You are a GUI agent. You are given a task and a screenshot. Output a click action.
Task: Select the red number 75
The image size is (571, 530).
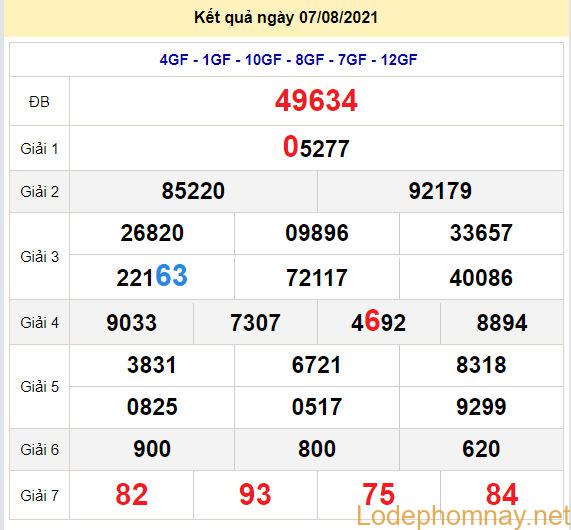[x=378, y=494]
